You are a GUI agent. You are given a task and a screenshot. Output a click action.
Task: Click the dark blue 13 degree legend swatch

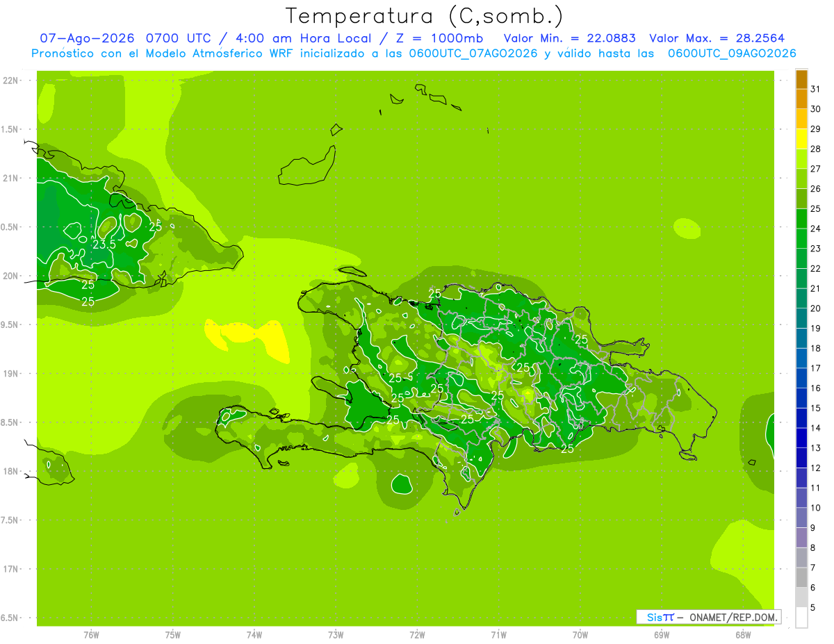tap(801, 438)
